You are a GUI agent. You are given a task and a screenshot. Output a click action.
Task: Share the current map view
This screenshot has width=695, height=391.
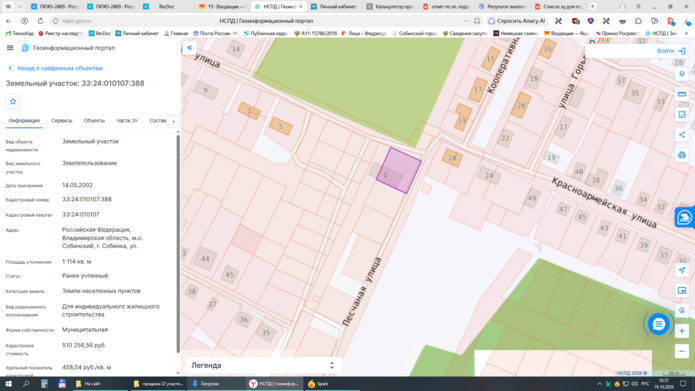click(682, 135)
